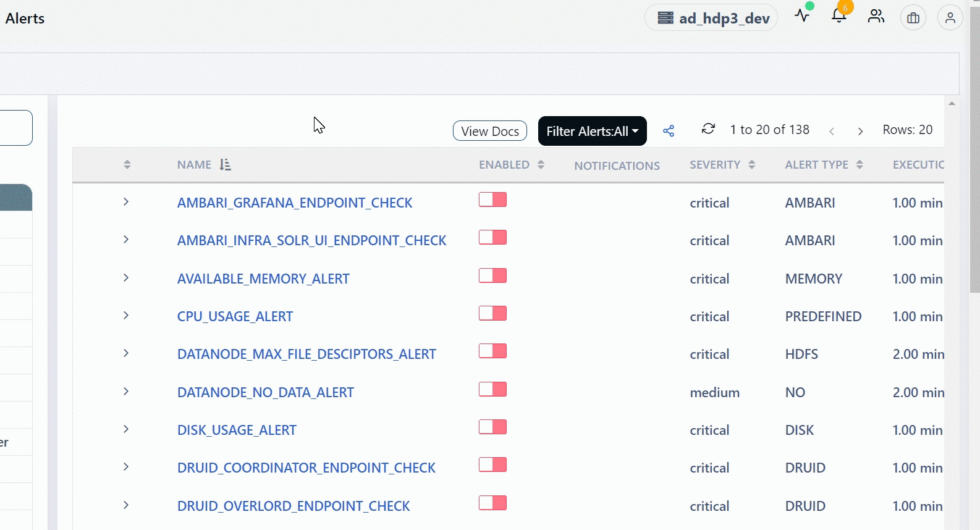Click the 'PREDEFINED' alert type cell
This screenshot has width=980, height=530.
coord(823,316)
